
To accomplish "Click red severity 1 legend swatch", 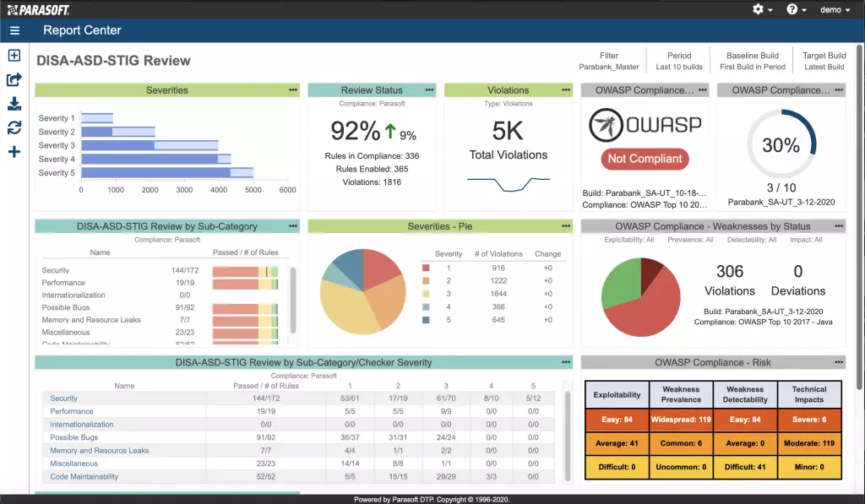I will 426,268.
